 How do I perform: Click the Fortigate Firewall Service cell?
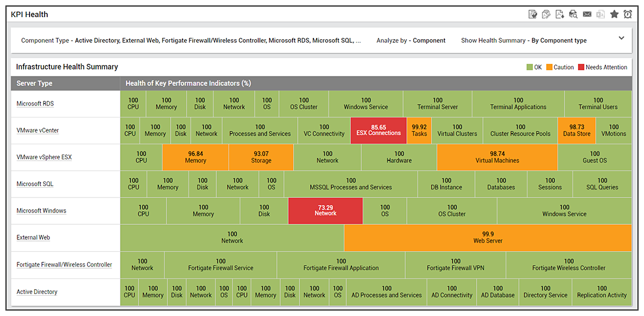tap(221, 265)
